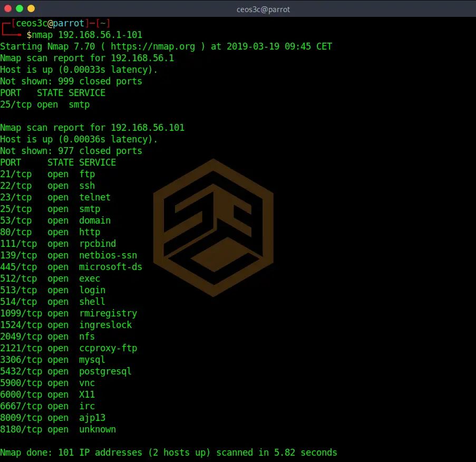Click the 1524/tcp ingreslock row
The image size is (476, 462).
(x=66, y=325)
